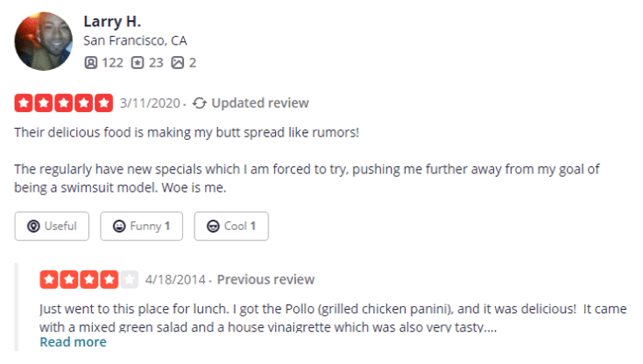Vote the review as Cool
Viewport: 643px width, 364px height.
click(231, 226)
